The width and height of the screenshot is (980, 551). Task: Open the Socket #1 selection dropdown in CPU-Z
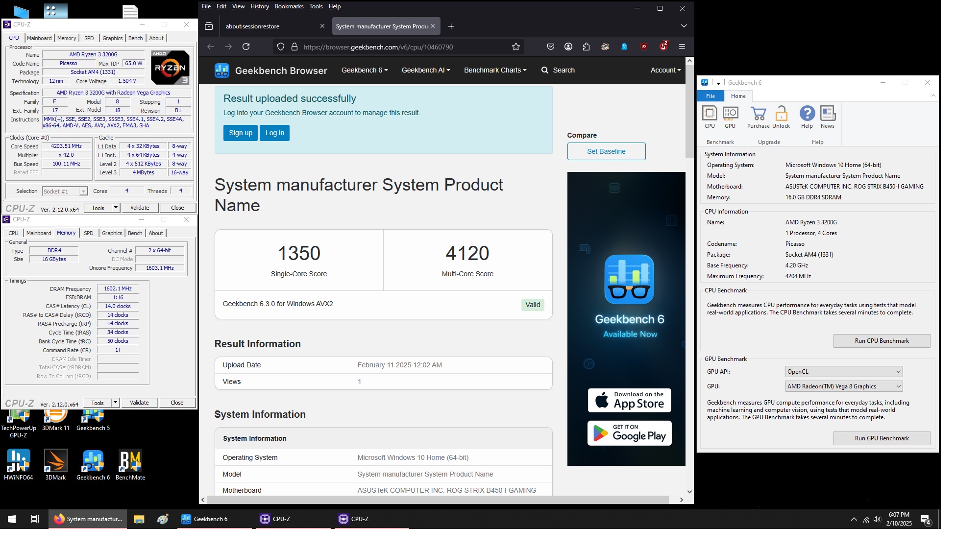[65, 192]
